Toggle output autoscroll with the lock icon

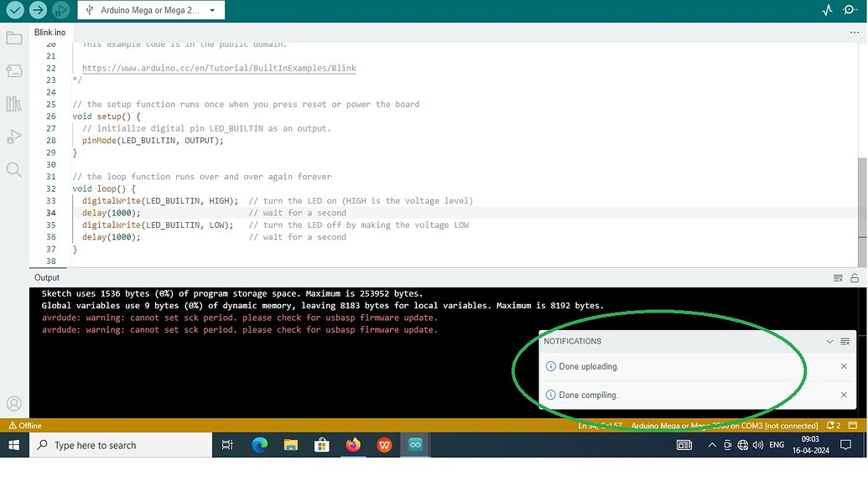[855, 277]
